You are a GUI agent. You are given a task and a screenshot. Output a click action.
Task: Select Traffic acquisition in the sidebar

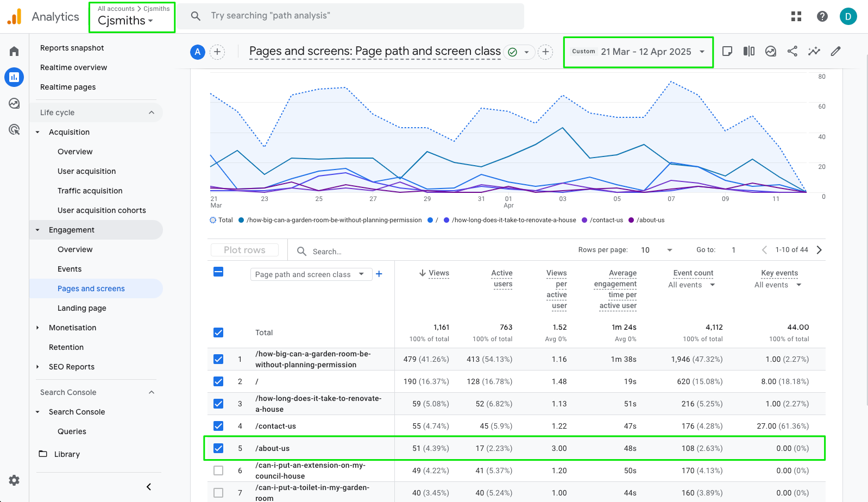(90, 191)
